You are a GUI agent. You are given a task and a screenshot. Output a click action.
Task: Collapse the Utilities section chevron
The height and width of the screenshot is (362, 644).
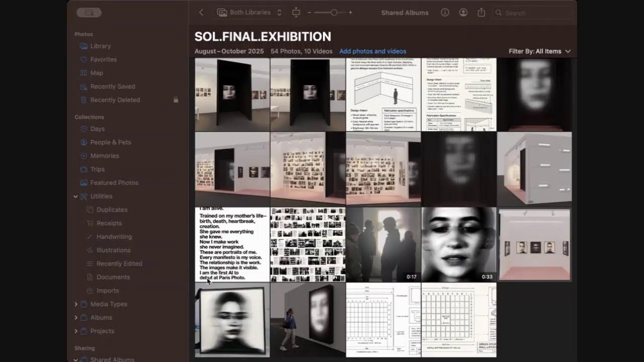(75, 197)
